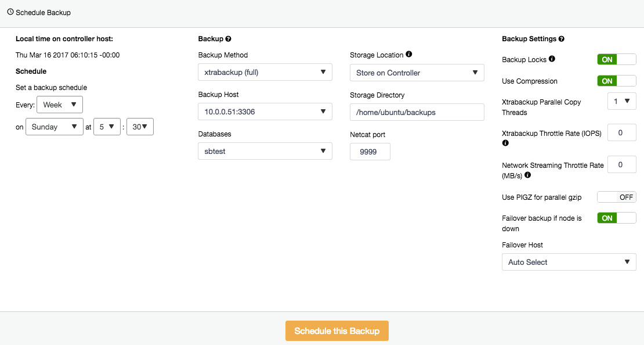Click the help icon next to Backup heading
The height and width of the screenshot is (345, 644).
click(229, 39)
